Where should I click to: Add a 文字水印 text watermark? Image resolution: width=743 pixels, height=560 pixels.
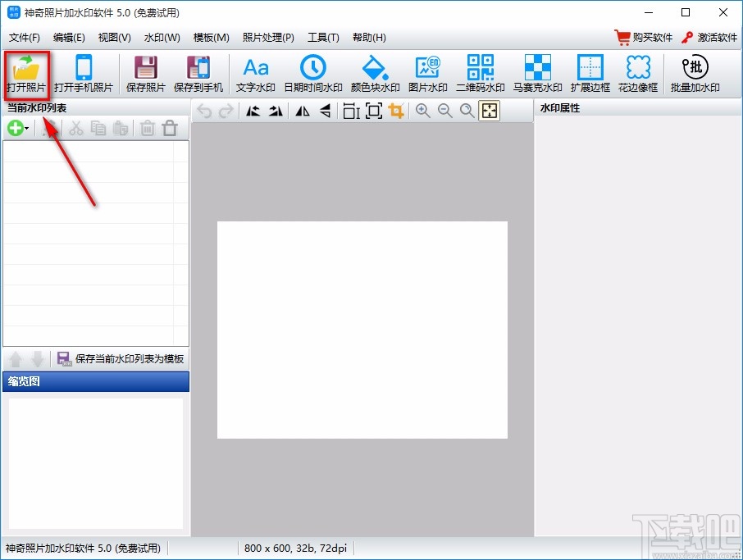(256, 74)
